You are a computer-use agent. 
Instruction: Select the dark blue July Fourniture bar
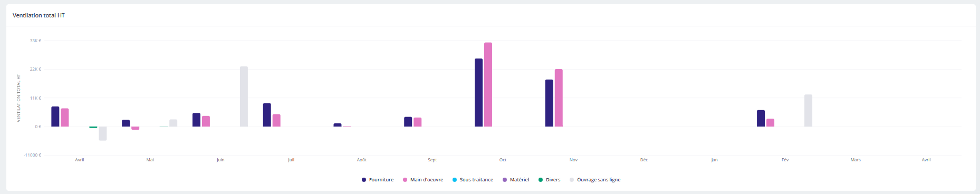pyautogui.click(x=267, y=115)
